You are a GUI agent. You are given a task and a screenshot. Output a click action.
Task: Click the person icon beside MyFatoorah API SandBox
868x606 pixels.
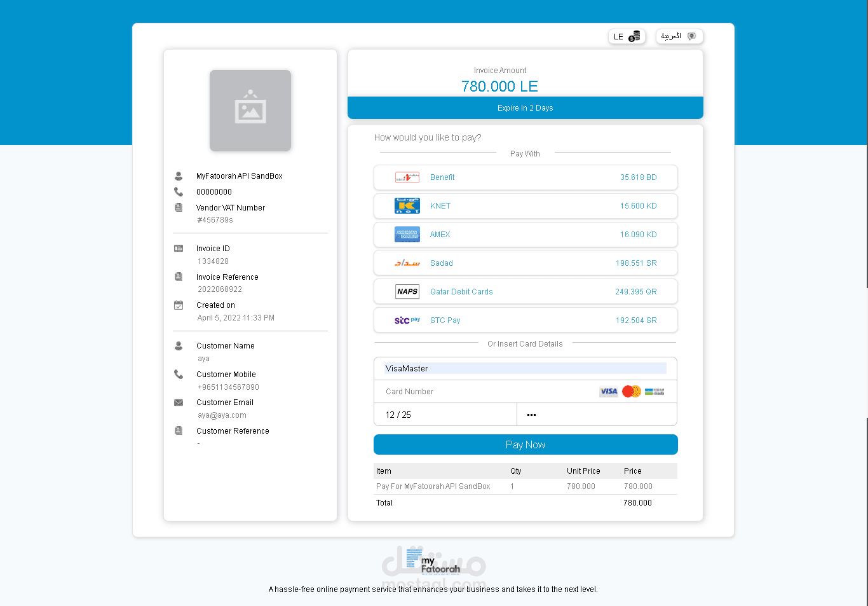click(179, 176)
